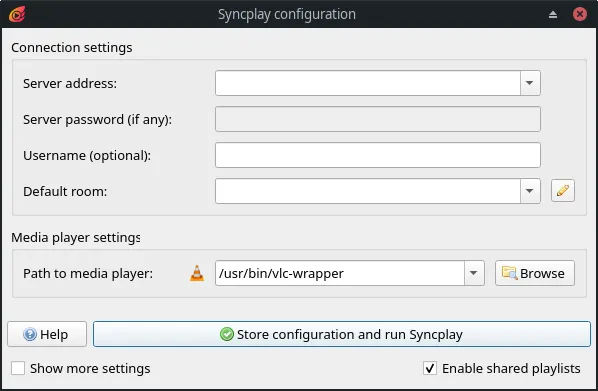
Task: Click the green checkmark icon on Store button
Action: coord(227,334)
